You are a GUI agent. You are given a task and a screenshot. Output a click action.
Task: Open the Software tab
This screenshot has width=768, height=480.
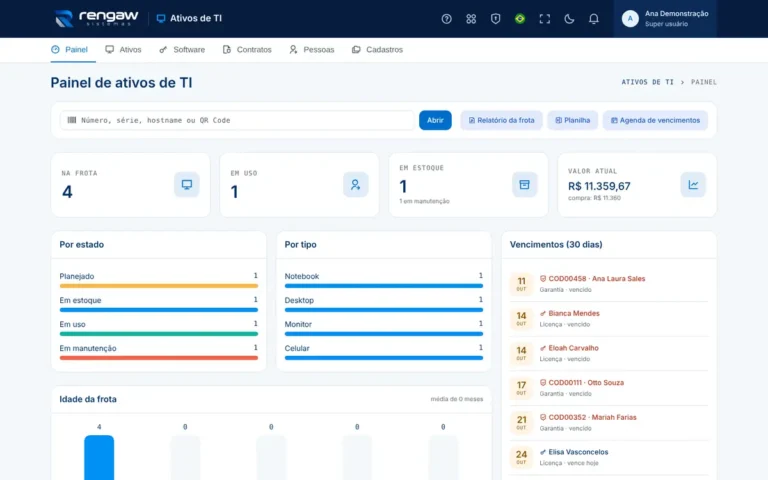182,49
